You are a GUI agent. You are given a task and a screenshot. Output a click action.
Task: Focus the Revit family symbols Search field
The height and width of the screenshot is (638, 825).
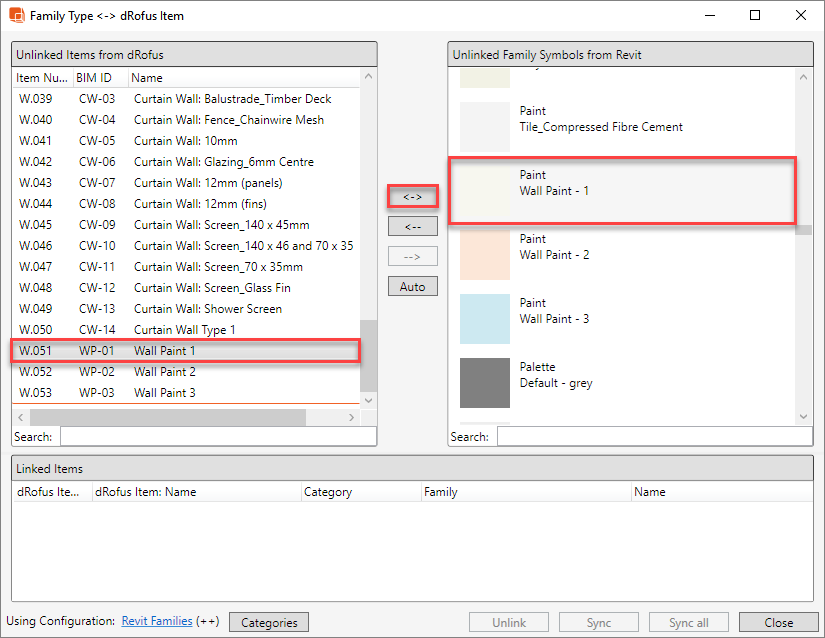654,437
